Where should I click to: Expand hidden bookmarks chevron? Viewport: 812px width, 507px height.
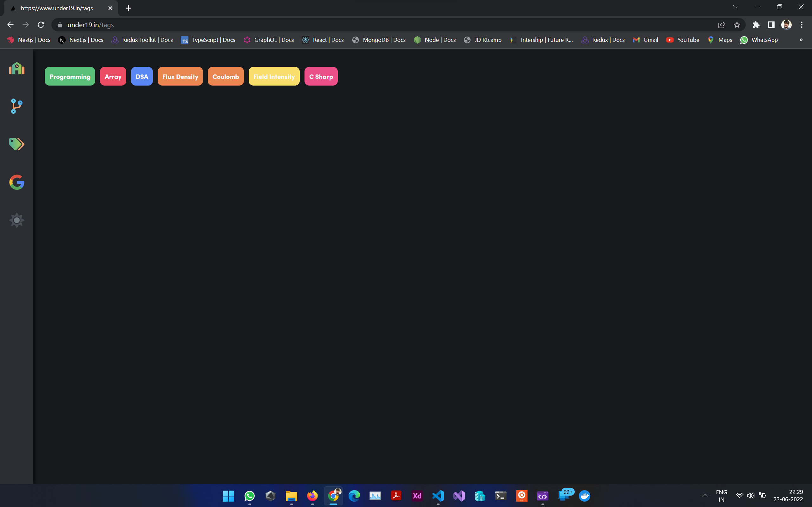pos(801,40)
